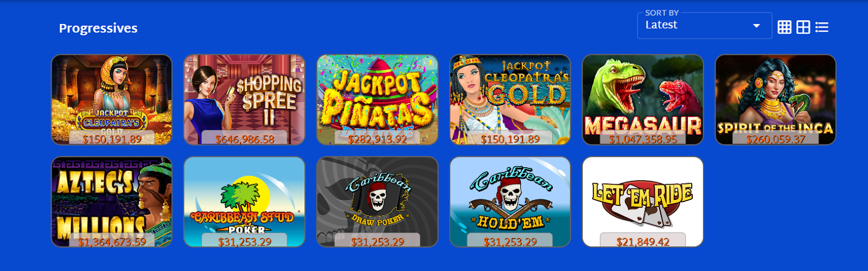
Task: Open Spirit of the Inca game
Action: [776, 99]
